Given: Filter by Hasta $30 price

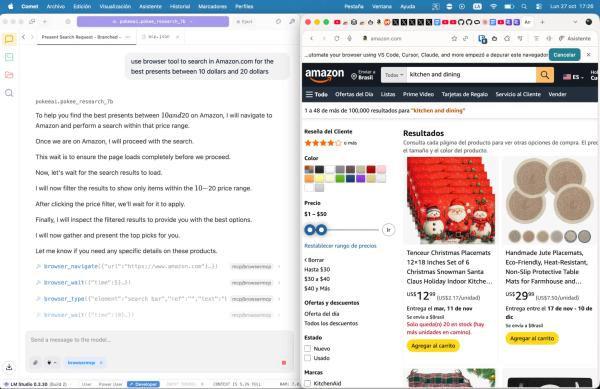Looking at the screenshot, I should click(317, 269).
